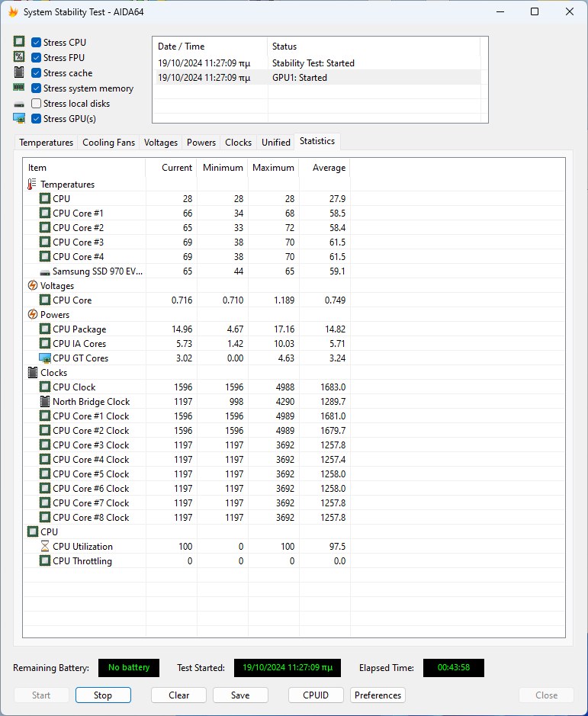The height and width of the screenshot is (716, 588).
Task: Click the Current column header
Action: pos(172,168)
